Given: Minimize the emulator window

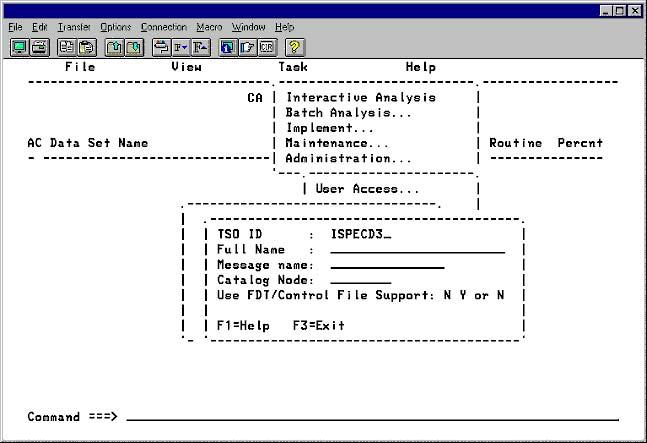Looking at the screenshot, I should click(x=606, y=11).
